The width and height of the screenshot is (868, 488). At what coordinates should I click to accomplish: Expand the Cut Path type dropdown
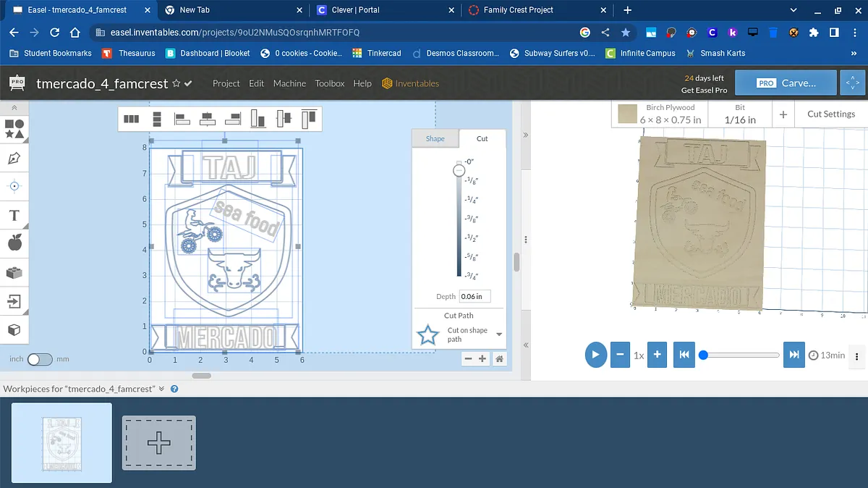(x=499, y=335)
